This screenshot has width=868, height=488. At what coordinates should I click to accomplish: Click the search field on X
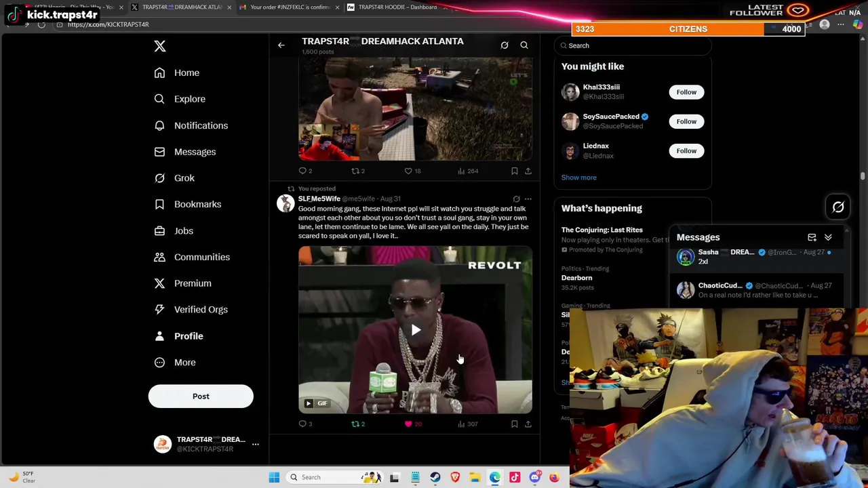[x=633, y=45]
